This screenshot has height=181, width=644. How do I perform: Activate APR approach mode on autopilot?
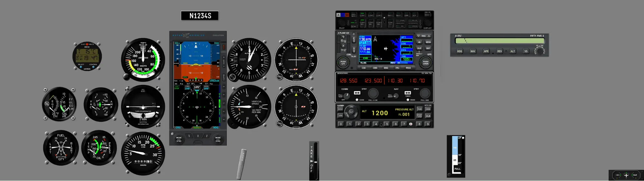click(486, 51)
